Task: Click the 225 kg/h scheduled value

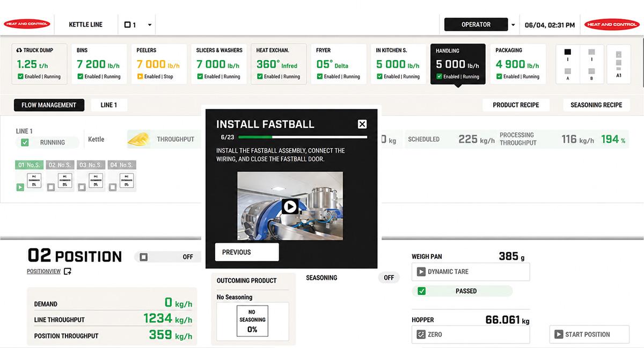Action: pos(477,139)
